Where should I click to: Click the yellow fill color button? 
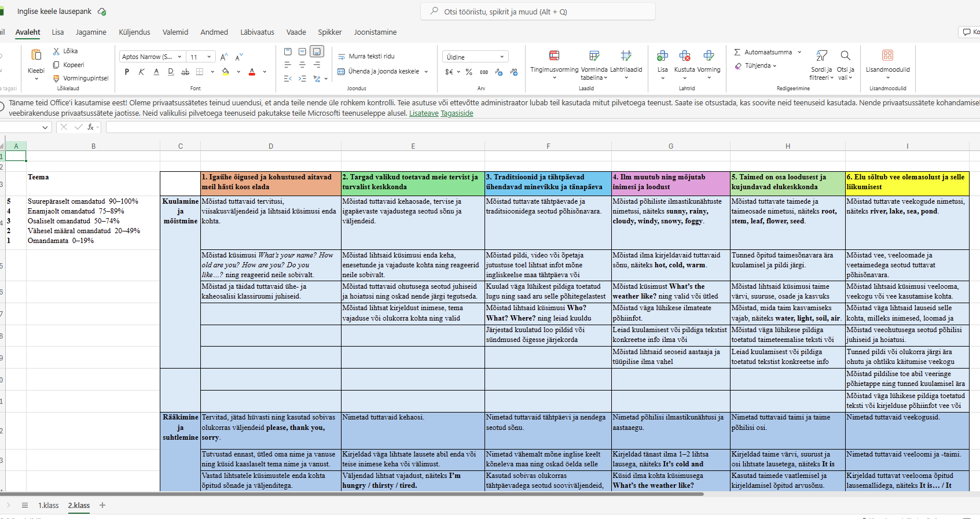(226, 72)
